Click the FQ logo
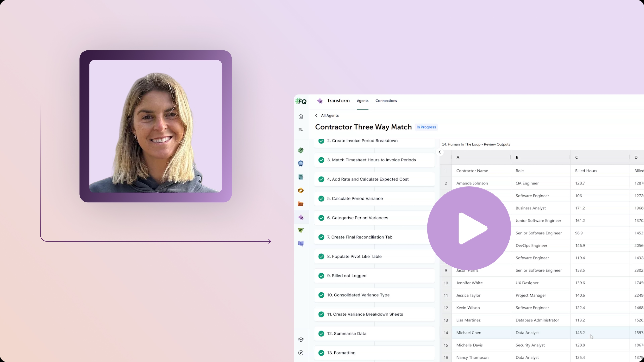The image size is (644, 362). [x=301, y=101]
